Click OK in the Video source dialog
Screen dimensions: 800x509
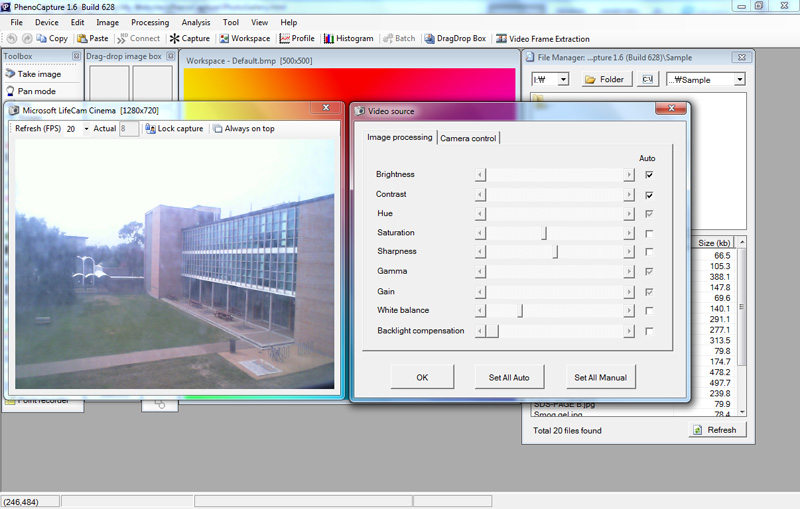pyautogui.click(x=421, y=377)
